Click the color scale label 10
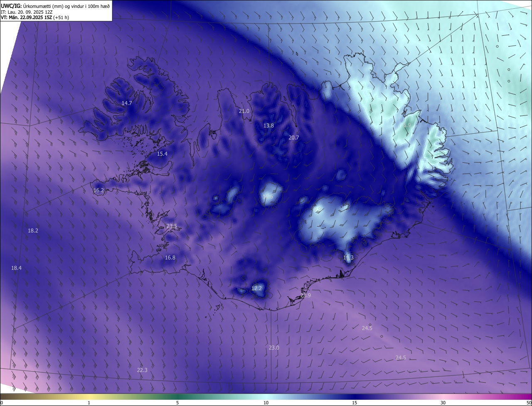 266,403
